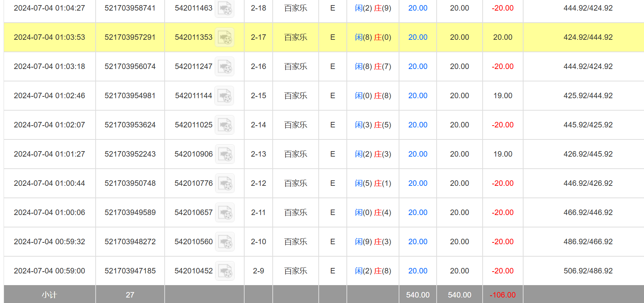Click the replay icon for 542011025

pyautogui.click(x=225, y=125)
